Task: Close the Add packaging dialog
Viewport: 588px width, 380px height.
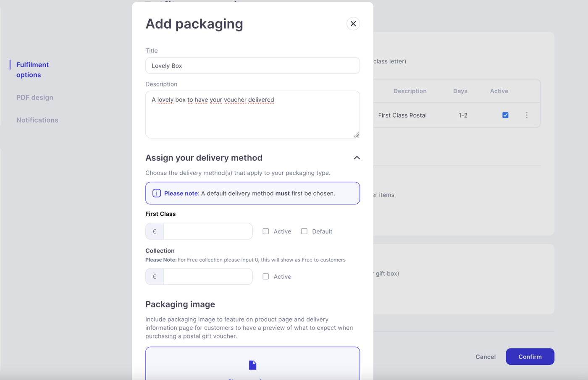Action: pos(353,24)
